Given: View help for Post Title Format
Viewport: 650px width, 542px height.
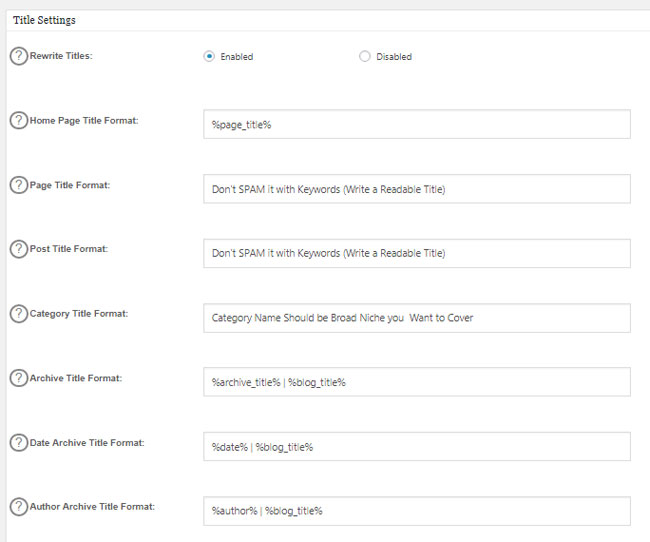Looking at the screenshot, I should click(19, 249).
